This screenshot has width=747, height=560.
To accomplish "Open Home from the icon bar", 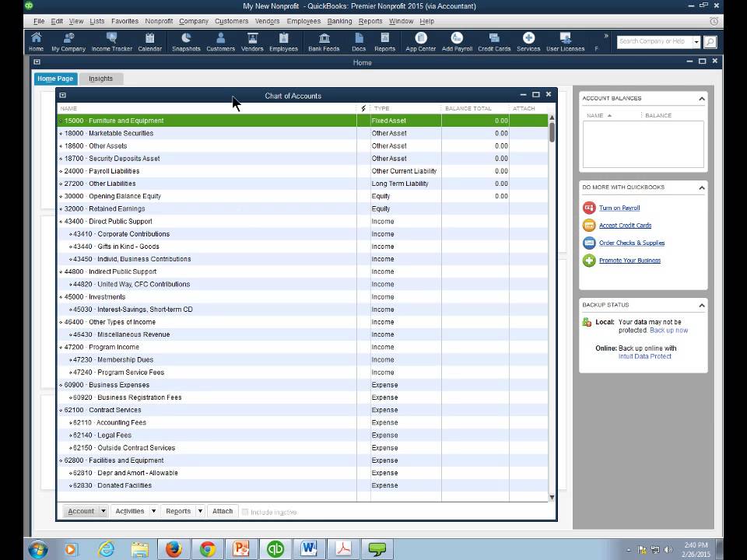I will [37, 42].
